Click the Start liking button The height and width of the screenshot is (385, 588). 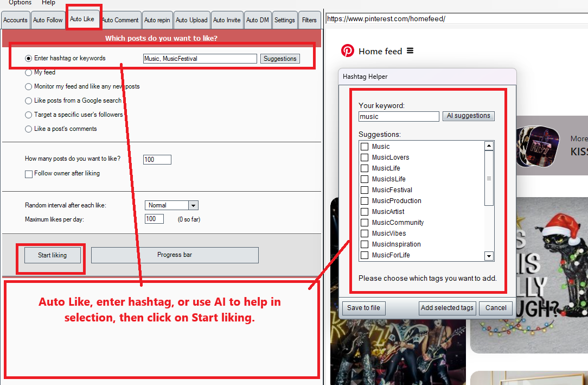[52, 255]
